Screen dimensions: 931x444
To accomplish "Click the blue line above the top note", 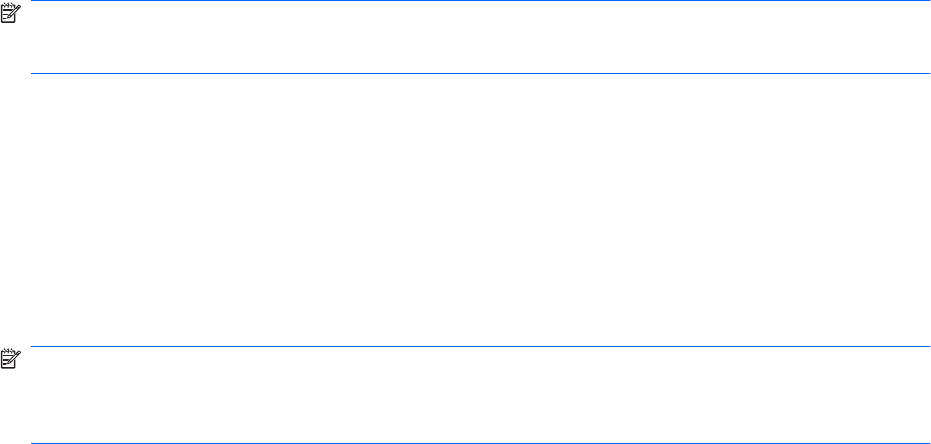I will [x=480, y=1].
